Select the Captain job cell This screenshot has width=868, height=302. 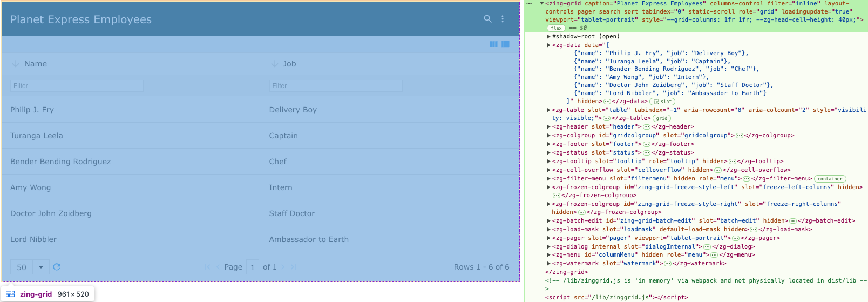[390, 136]
